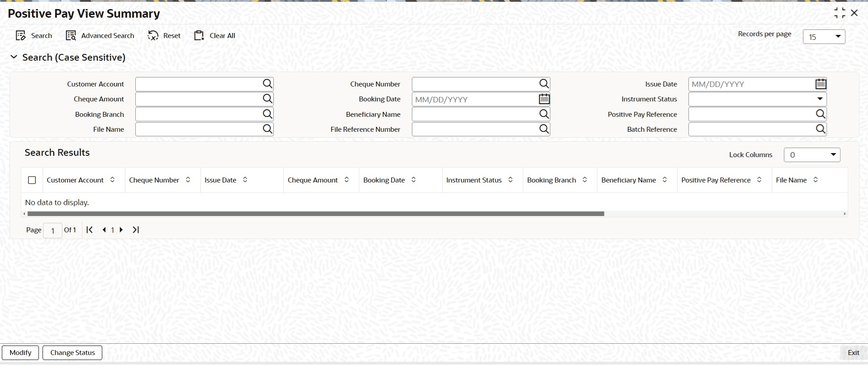The width and height of the screenshot is (868, 365).
Task: Go to first page of results
Action: pos(90,230)
